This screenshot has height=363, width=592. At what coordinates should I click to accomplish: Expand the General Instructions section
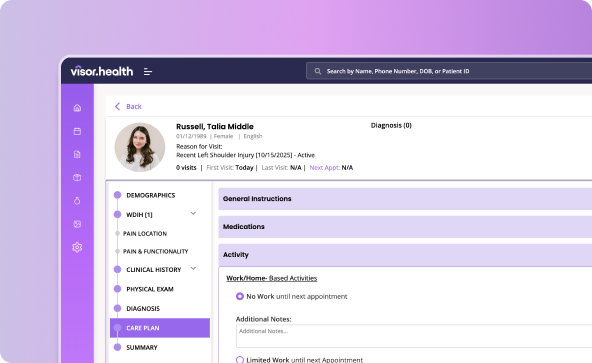click(405, 199)
